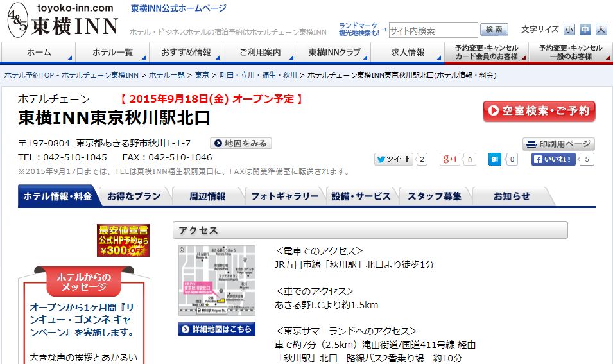Switch to the スタッフ募集 tab
This screenshot has height=364, width=613.
pyautogui.click(x=435, y=196)
